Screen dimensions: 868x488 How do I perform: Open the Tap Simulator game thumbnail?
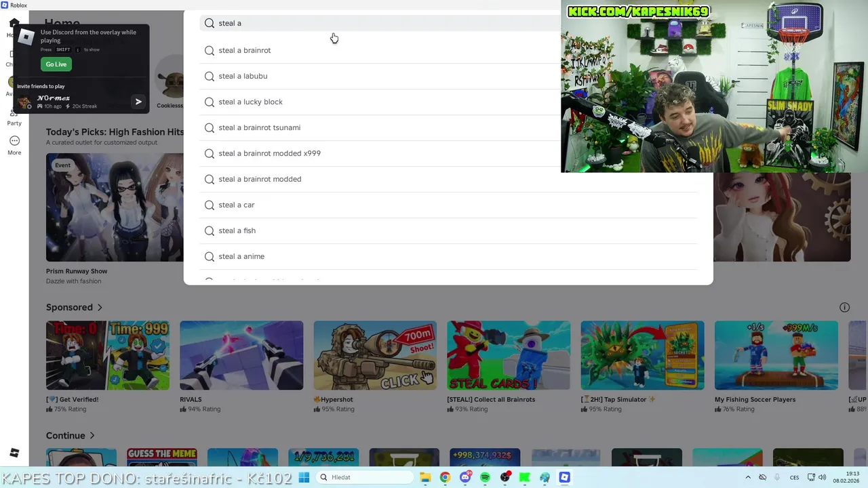642,355
